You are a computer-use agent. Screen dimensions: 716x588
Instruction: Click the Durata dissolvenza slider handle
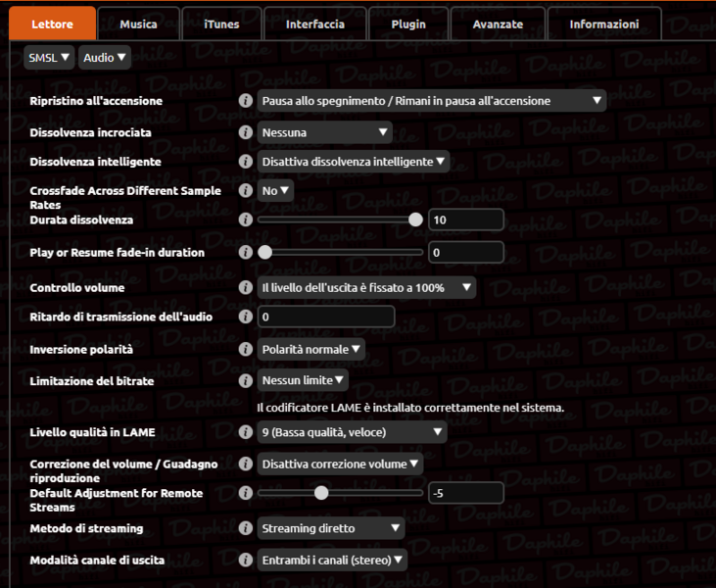pos(415,220)
